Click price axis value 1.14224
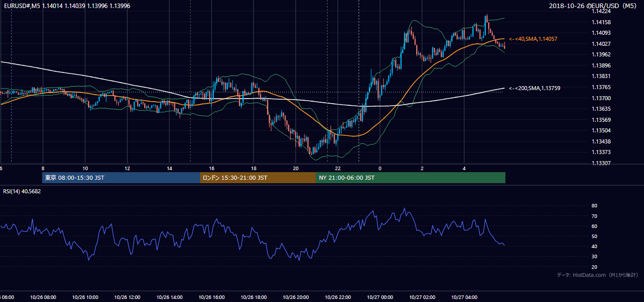This screenshot has height=302, width=644. pyautogui.click(x=601, y=11)
